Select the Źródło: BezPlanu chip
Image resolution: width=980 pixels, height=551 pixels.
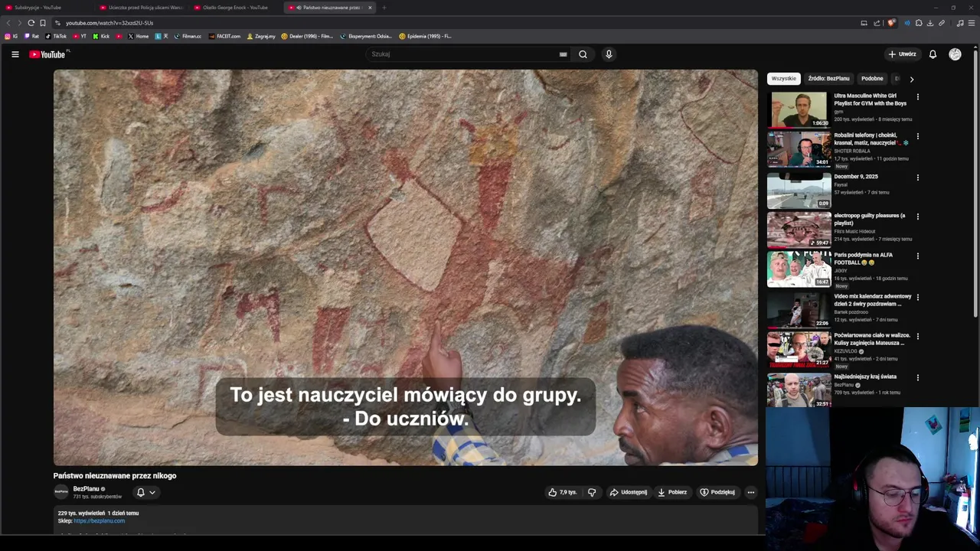click(x=828, y=78)
